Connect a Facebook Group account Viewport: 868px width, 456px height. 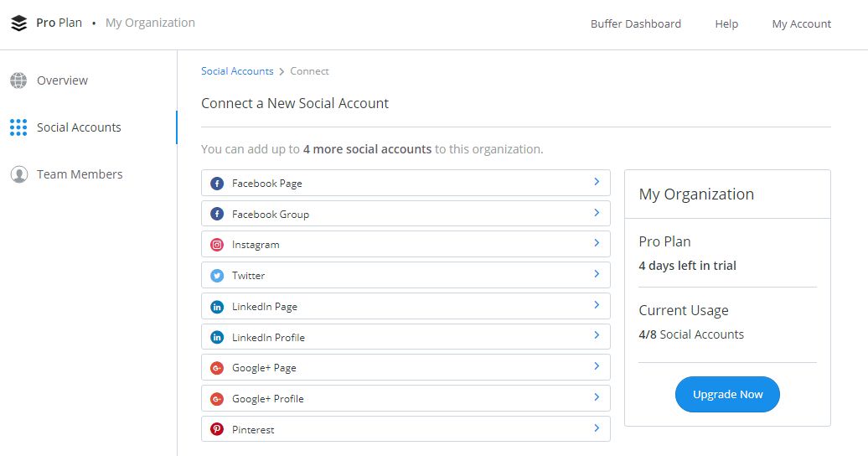[x=406, y=213]
